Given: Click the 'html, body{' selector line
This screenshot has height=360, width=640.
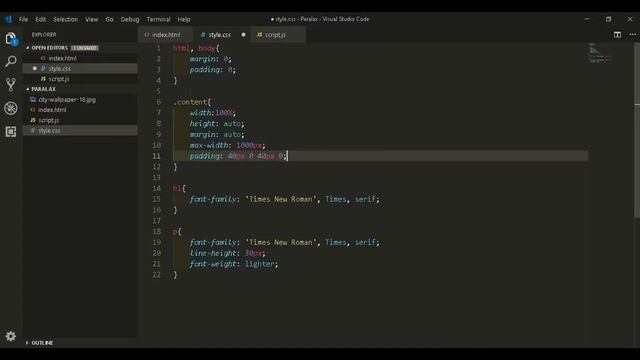Looking at the screenshot, I should coord(196,48).
